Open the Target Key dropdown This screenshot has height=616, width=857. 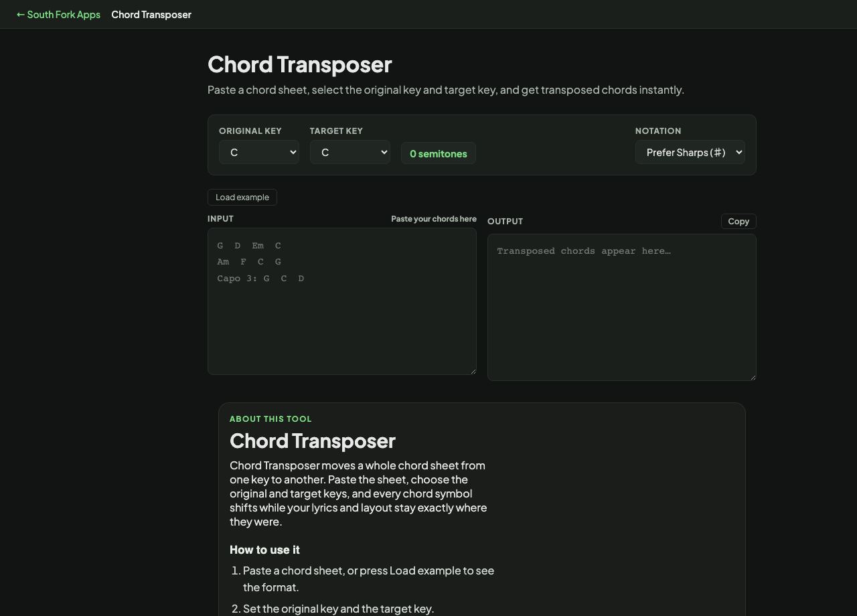(x=350, y=152)
